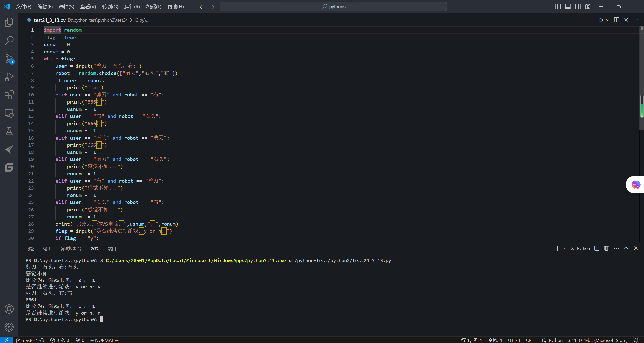Viewport: 644px width, 343px height.
Task: Open the Explorer view in the activity bar
Action: coord(9,22)
